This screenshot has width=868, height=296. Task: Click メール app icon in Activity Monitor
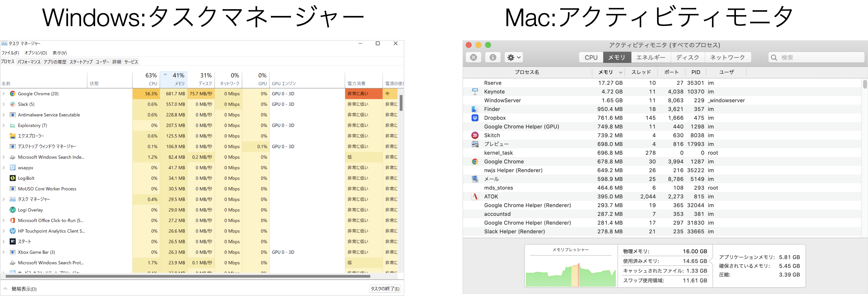(475, 179)
